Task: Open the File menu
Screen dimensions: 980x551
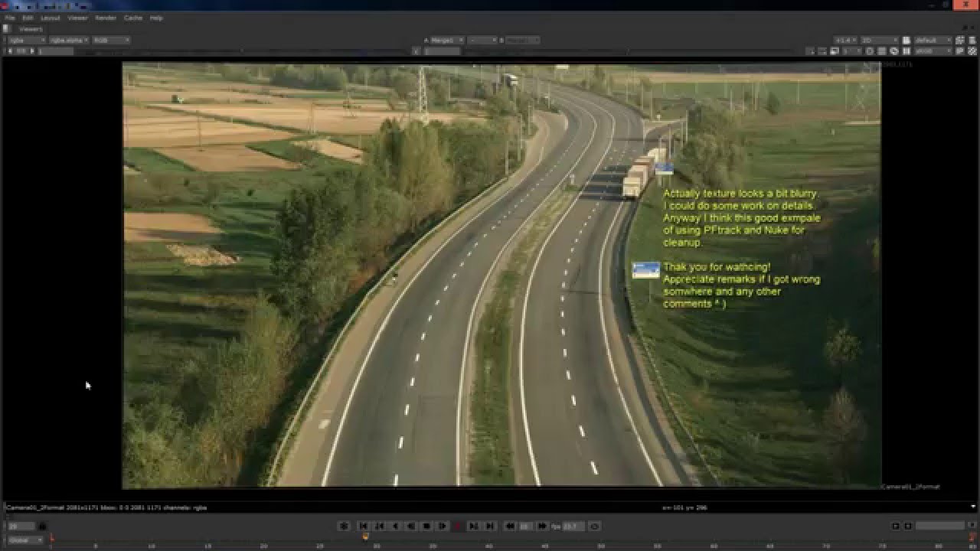Action: tap(10, 18)
